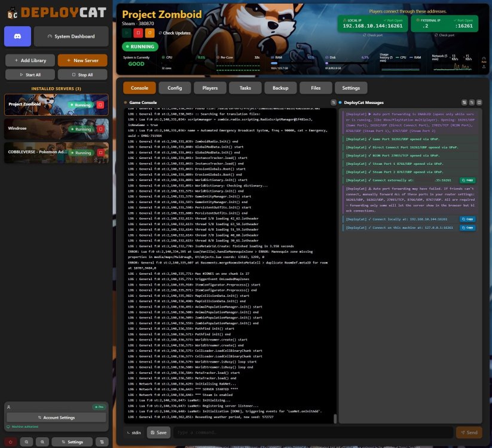Click the Game Console scrollbar thumb

335,418
